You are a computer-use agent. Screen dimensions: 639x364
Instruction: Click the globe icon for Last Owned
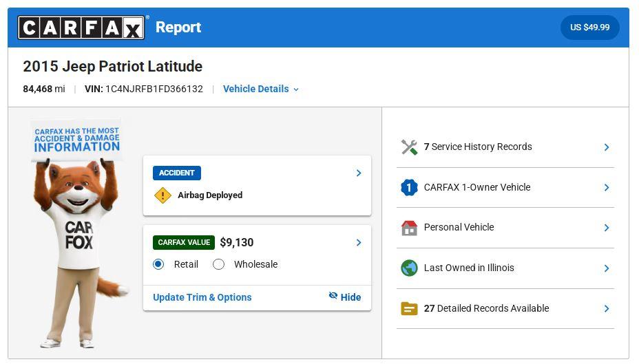coord(409,268)
